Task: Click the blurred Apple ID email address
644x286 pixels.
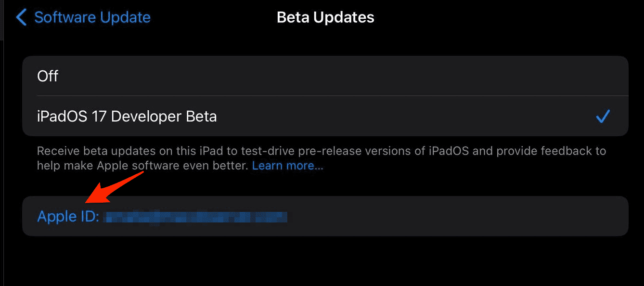Action: [196, 217]
